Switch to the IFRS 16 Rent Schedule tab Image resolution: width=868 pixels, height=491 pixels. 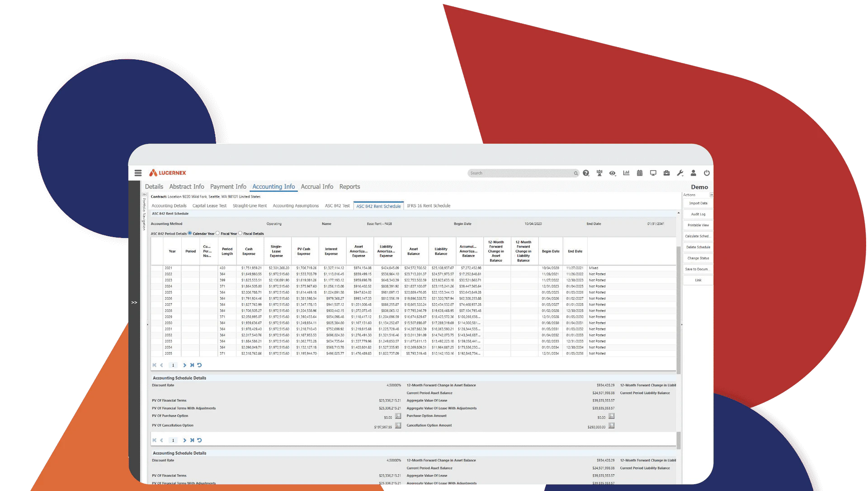click(428, 205)
